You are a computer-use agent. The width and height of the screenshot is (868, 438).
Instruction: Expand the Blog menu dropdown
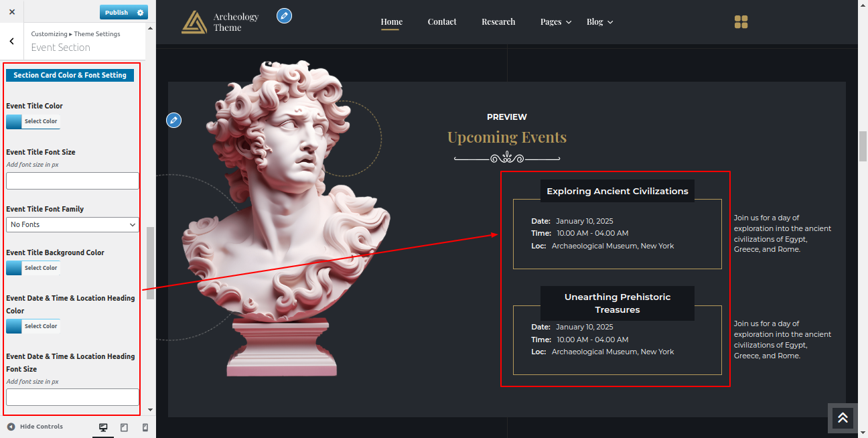[599, 22]
